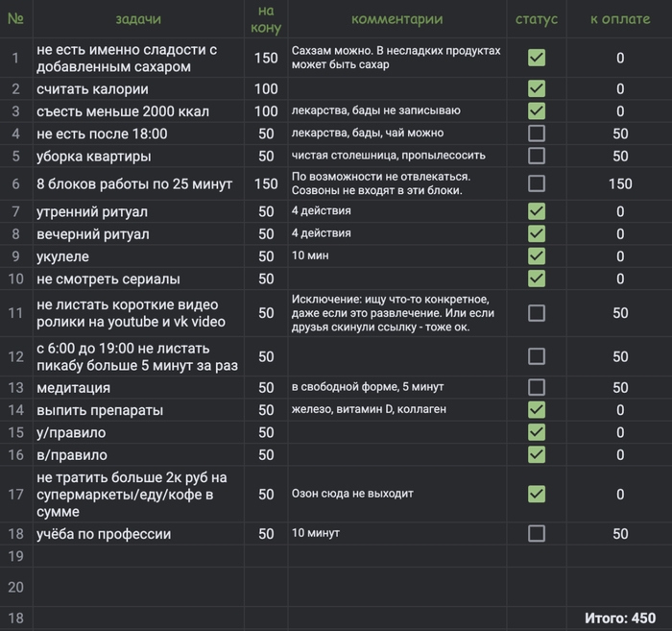Click the empty task cell in row 19

click(138, 556)
